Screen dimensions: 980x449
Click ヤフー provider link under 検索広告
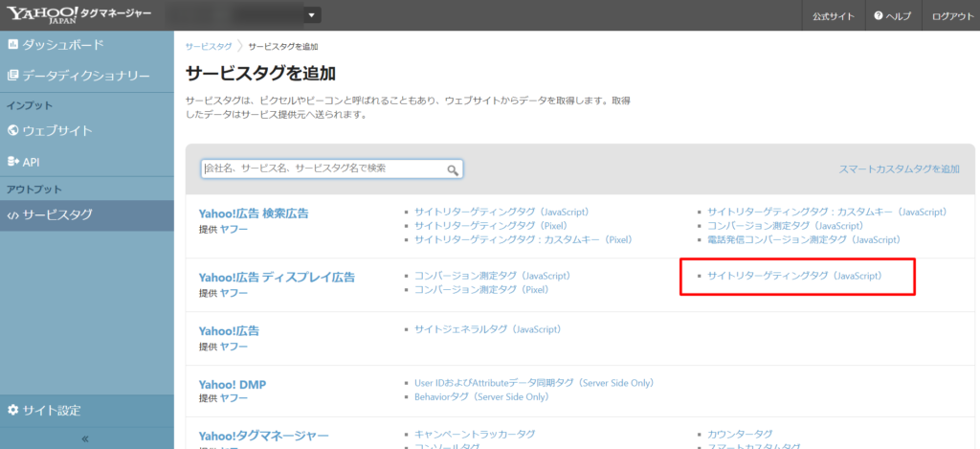(x=234, y=229)
